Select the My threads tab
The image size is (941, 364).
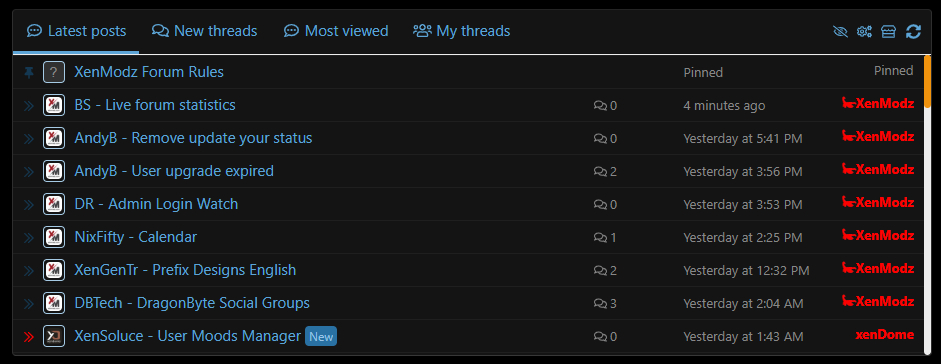pos(461,31)
